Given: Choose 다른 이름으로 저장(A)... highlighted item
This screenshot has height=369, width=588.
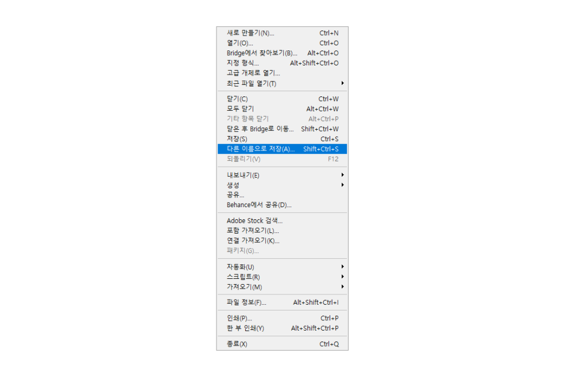Looking at the screenshot, I should click(282, 149).
